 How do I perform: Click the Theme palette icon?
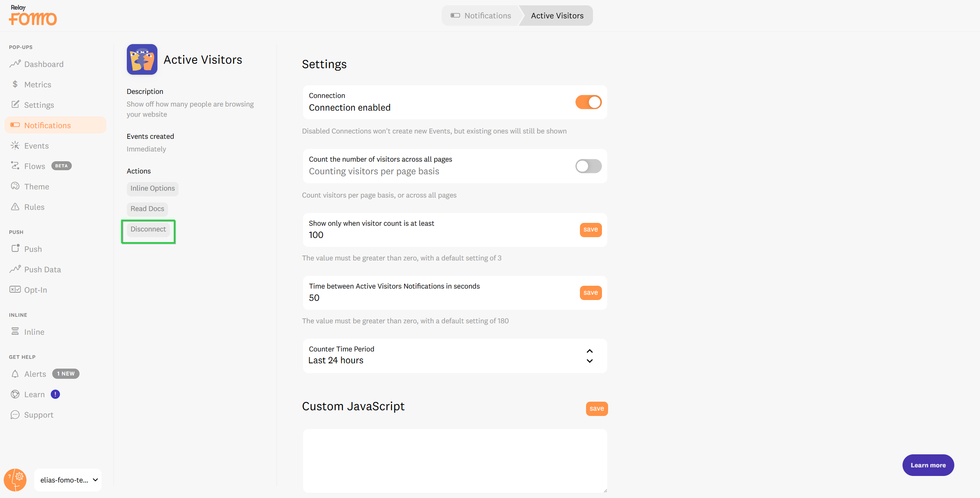click(x=15, y=186)
